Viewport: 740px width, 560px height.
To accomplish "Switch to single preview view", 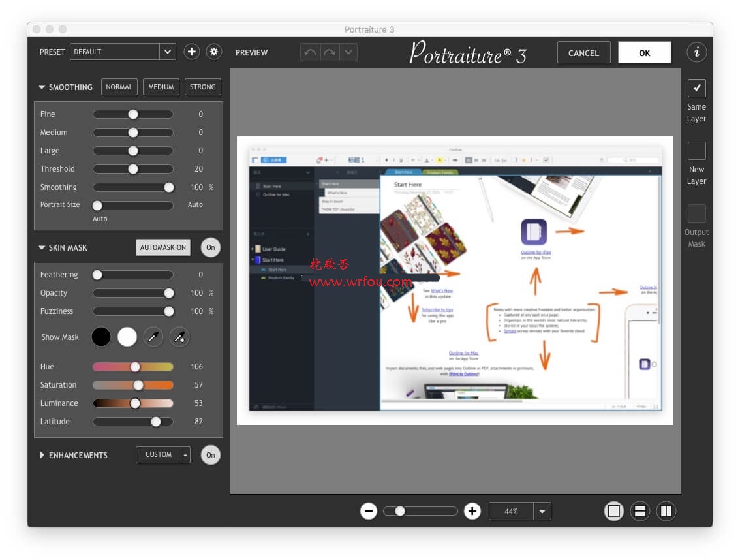I will click(614, 511).
